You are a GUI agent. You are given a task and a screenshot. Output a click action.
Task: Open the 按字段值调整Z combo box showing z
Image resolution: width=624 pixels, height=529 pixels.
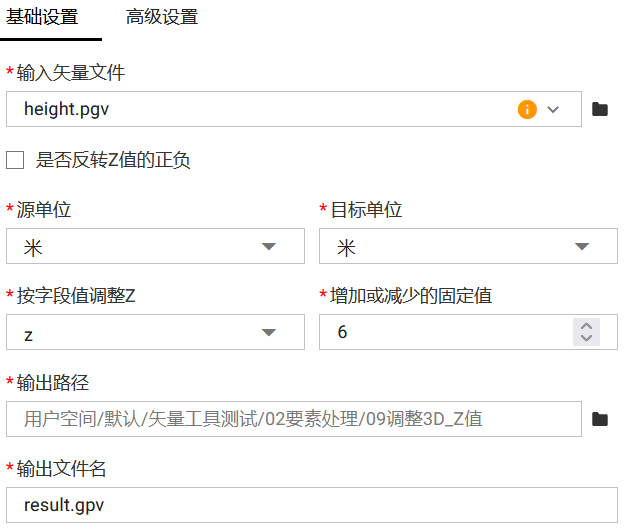click(x=140, y=333)
